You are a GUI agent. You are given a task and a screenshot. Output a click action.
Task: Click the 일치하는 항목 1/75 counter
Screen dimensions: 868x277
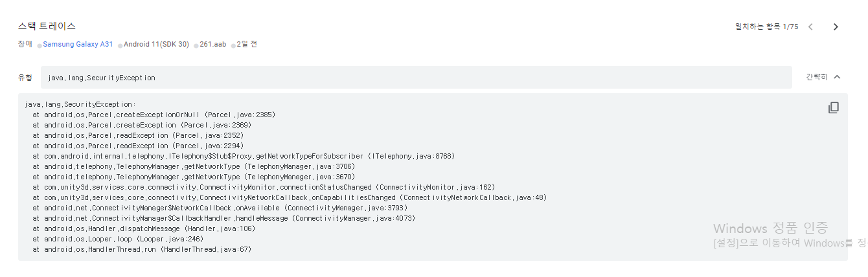tap(766, 27)
